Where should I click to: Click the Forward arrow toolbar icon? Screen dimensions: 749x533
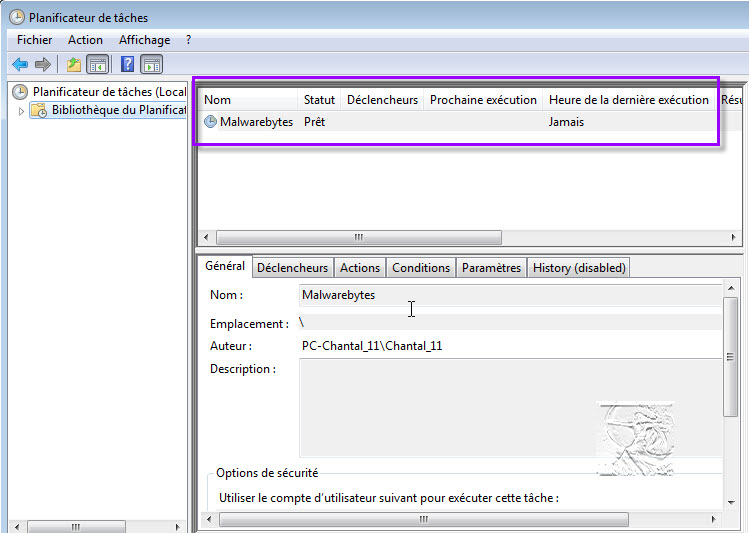[x=43, y=65]
